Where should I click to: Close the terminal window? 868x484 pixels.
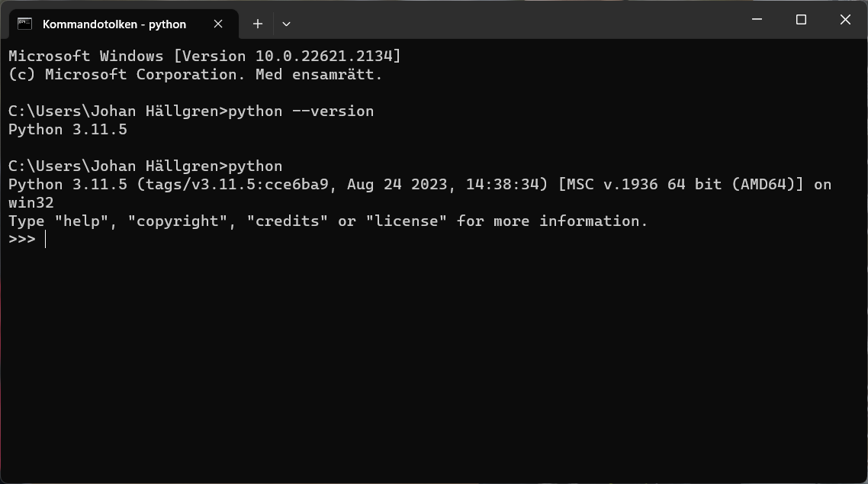[x=845, y=20]
